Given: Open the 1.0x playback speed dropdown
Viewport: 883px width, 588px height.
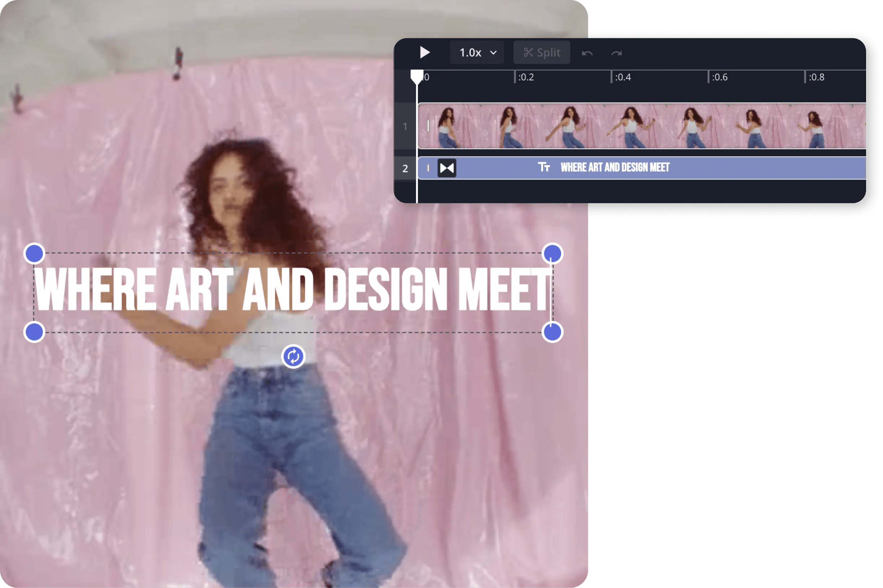Looking at the screenshot, I should pyautogui.click(x=477, y=53).
